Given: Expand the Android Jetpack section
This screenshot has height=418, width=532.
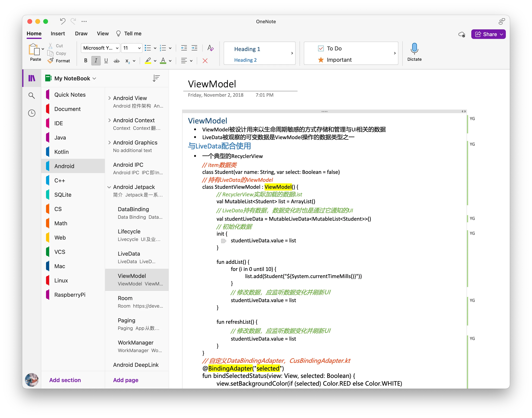Looking at the screenshot, I should tap(109, 187).
